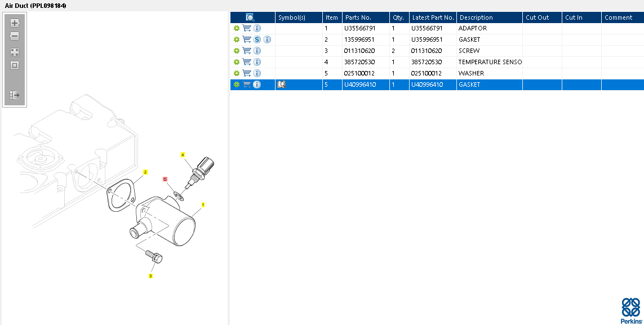Click the green gear icon in the WASHER row
644x325 pixels.
[237, 73]
